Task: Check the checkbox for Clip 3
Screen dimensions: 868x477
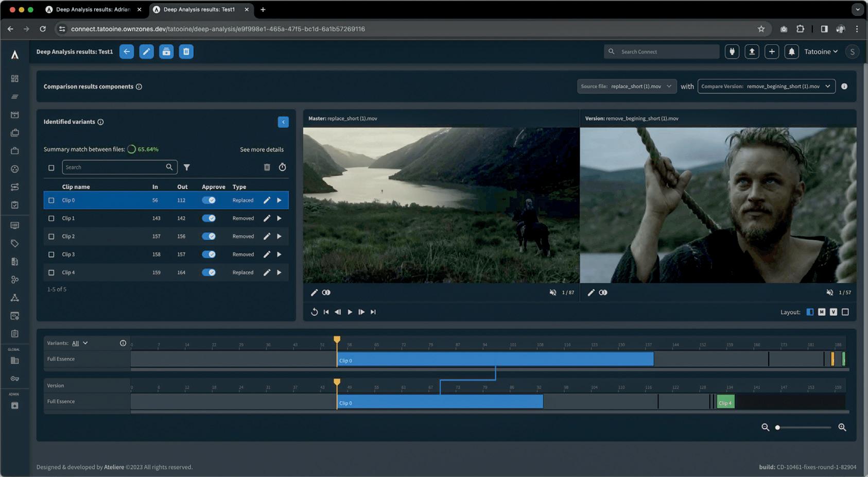Action: (x=51, y=254)
